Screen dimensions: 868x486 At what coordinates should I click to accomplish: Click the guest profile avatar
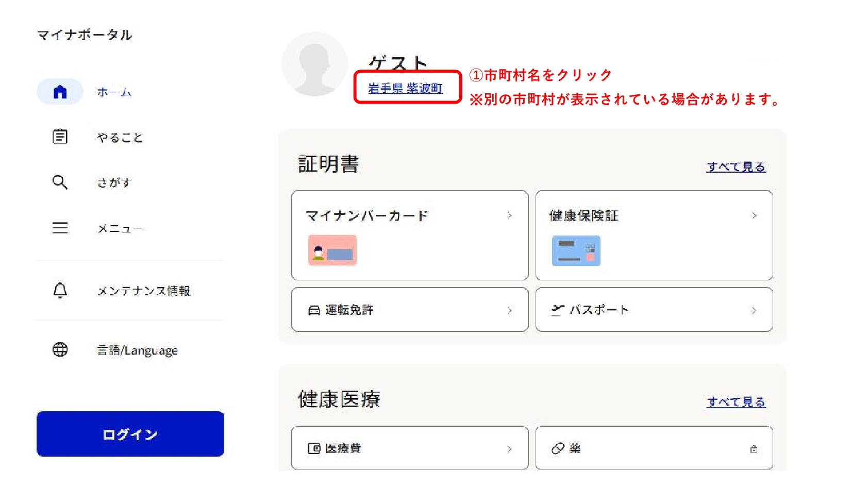click(x=314, y=64)
